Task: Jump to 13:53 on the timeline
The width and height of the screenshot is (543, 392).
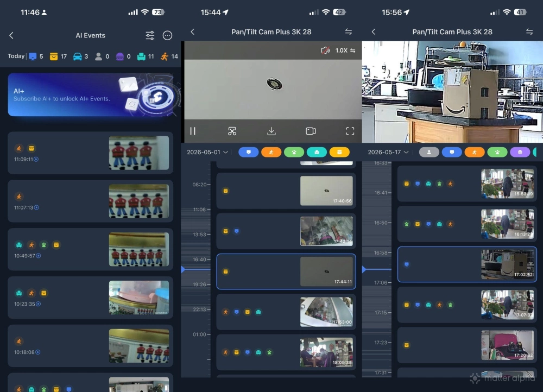Action: pyautogui.click(x=199, y=235)
